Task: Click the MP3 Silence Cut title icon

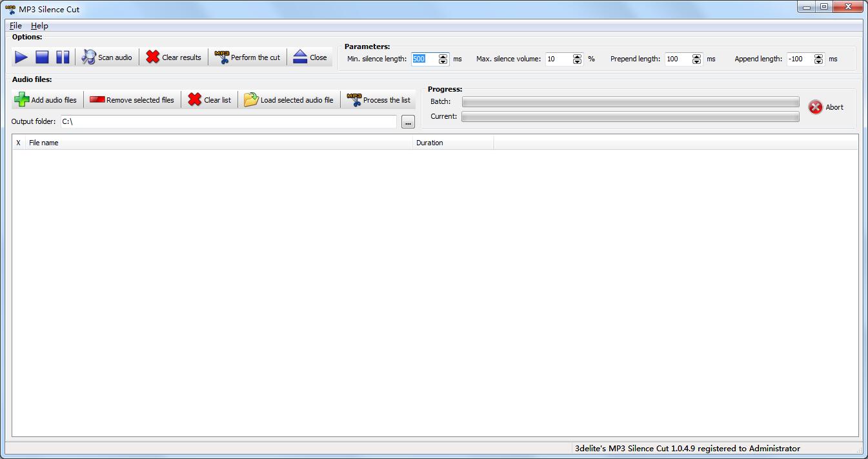Action: click(x=10, y=9)
